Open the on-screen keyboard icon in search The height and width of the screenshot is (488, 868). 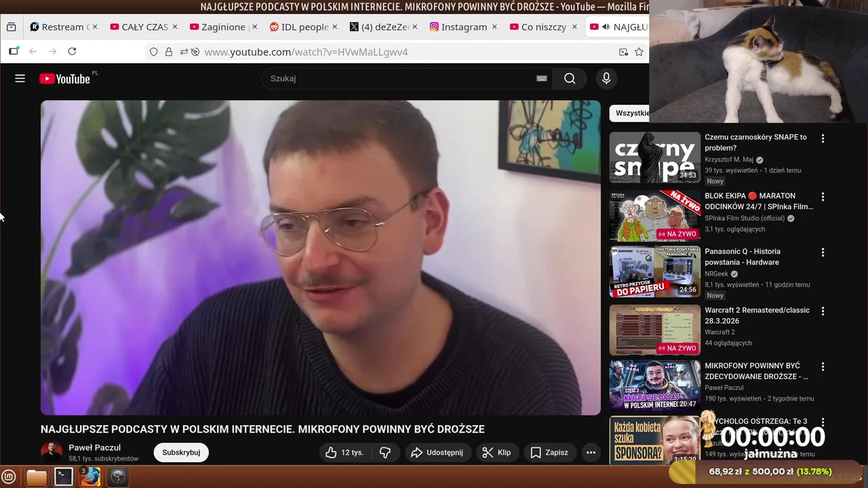(541, 79)
